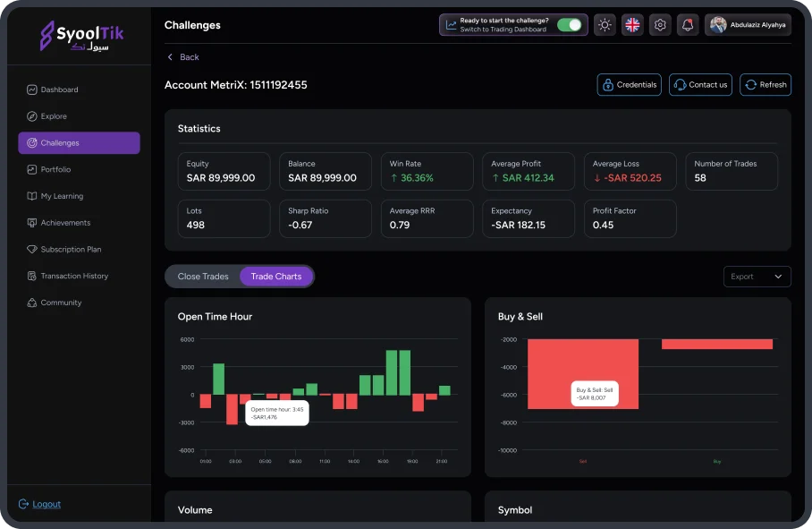Select the Trade Charts toggle option
The height and width of the screenshot is (529, 812).
(x=276, y=277)
